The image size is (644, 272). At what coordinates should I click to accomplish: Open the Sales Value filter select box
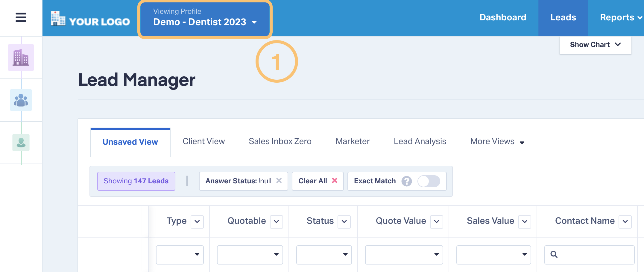(x=494, y=255)
